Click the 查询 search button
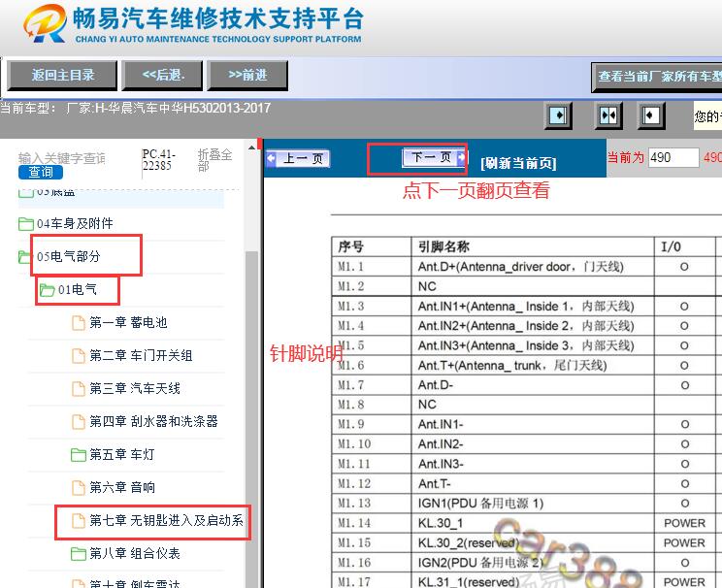Image resolution: width=722 pixels, height=588 pixels. pyautogui.click(x=41, y=172)
